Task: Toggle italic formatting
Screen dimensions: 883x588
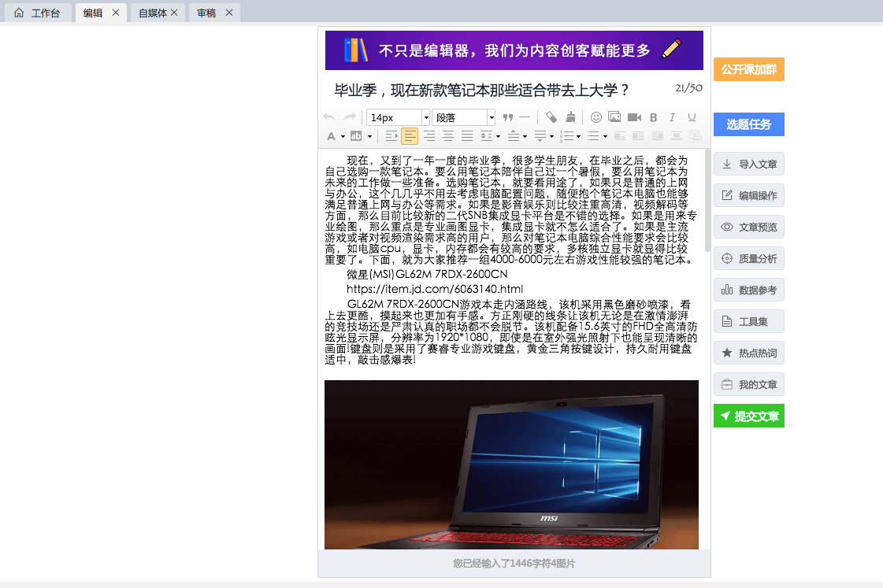Action: coord(672,117)
